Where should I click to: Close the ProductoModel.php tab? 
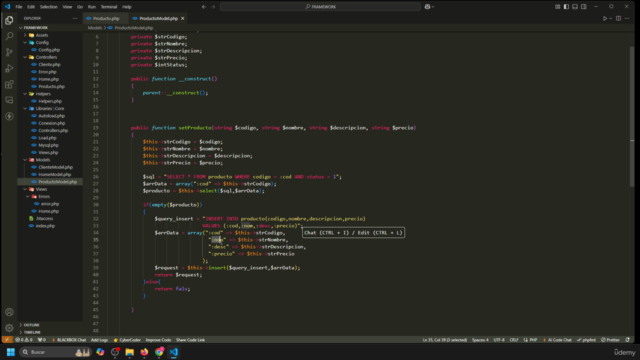click(182, 18)
